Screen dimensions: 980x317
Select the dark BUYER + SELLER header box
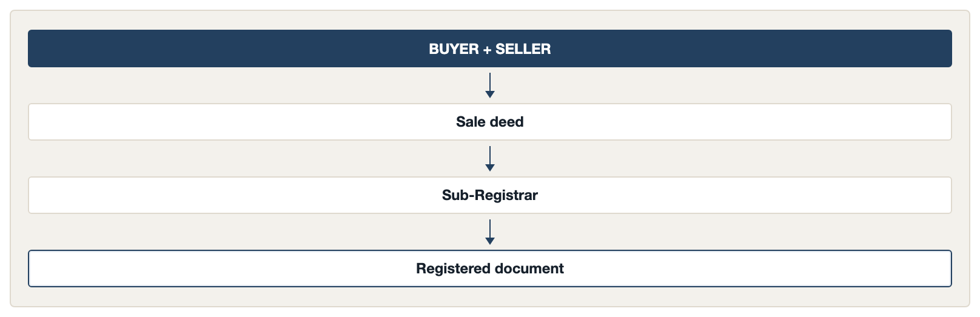tap(490, 48)
